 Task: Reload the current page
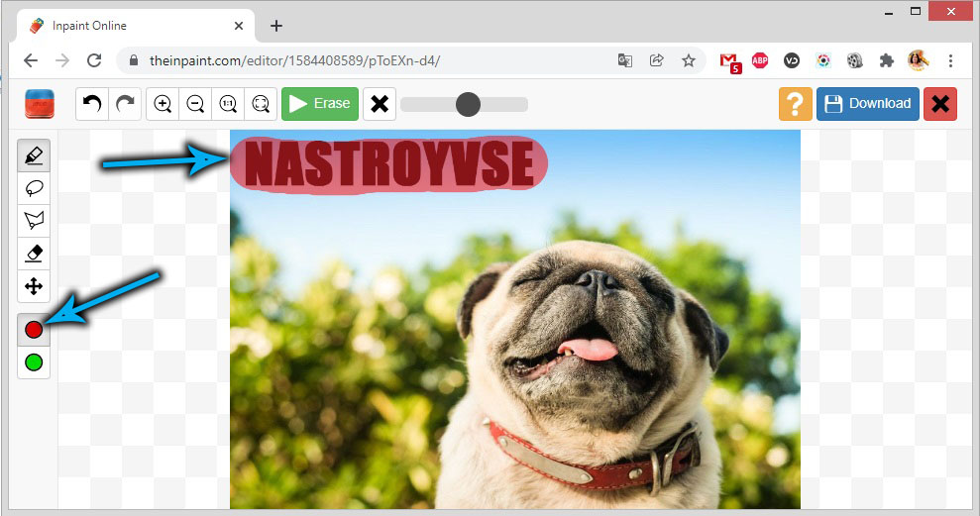click(94, 60)
